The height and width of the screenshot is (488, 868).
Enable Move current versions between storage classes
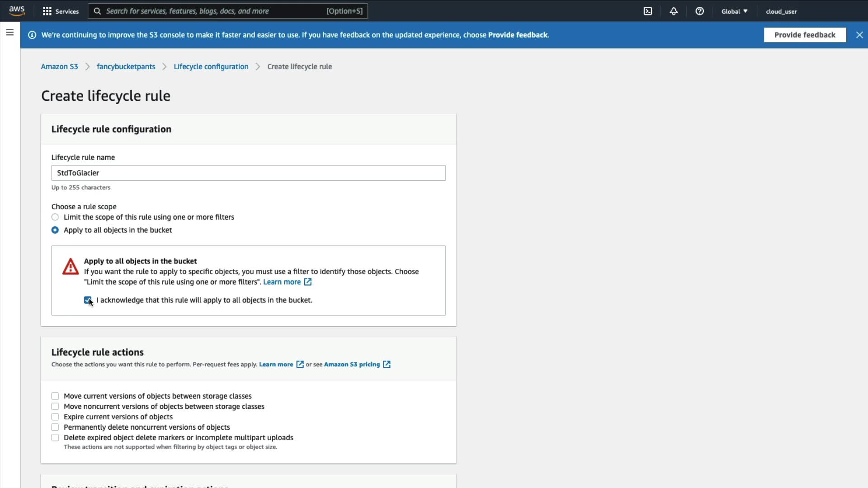click(55, 396)
